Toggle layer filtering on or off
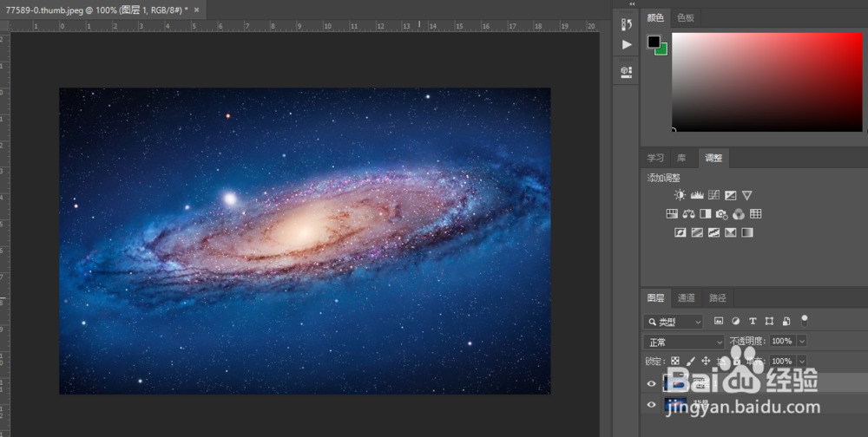 (805, 320)
